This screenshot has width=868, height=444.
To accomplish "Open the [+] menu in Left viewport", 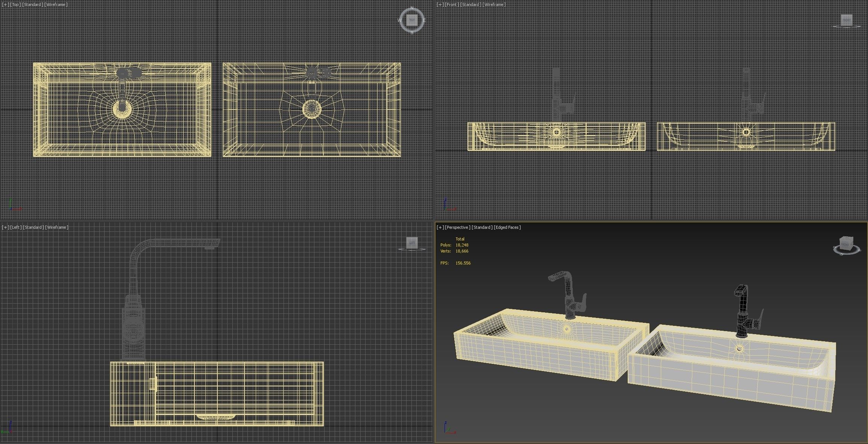I will [5, 227].
